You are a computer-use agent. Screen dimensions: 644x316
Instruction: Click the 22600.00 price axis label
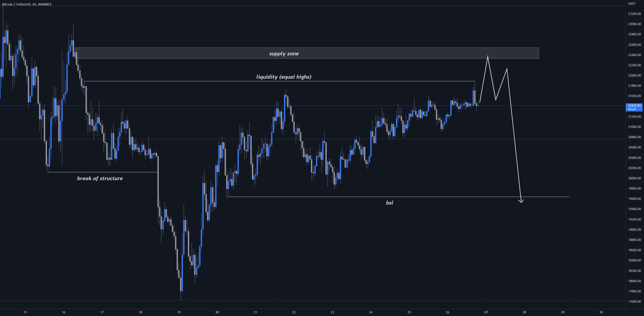click(635, 45)
